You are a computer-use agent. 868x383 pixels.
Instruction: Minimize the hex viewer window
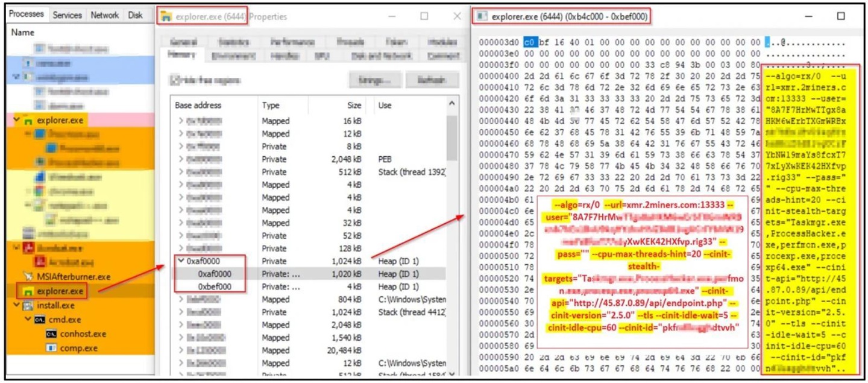(808, 16)
